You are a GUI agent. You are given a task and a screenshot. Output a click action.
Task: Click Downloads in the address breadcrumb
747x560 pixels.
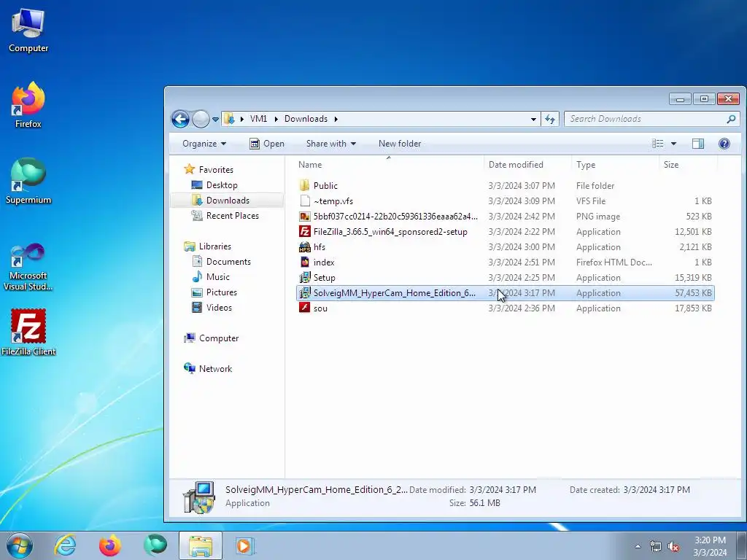click(306, 119)
